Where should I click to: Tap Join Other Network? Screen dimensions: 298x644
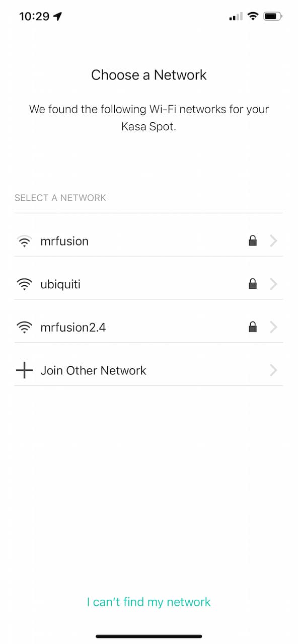click(149, 371)
